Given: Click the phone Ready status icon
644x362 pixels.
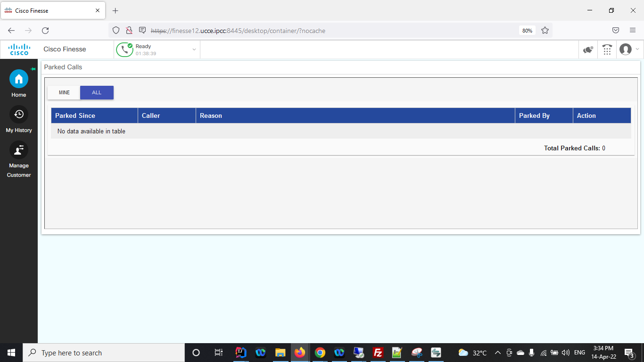Looking at the screenshot, I should click(x=124, y=49).
